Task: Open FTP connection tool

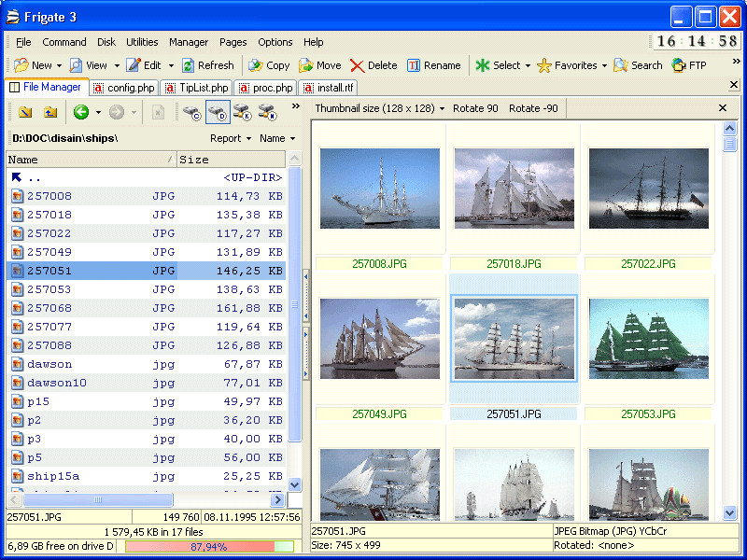Action: tap(688, 65)
